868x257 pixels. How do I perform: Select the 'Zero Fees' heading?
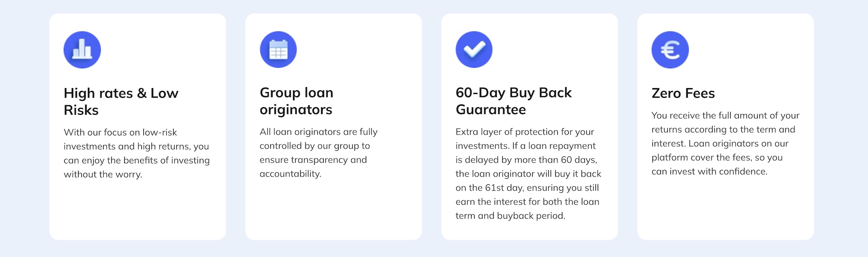(683, 93)
